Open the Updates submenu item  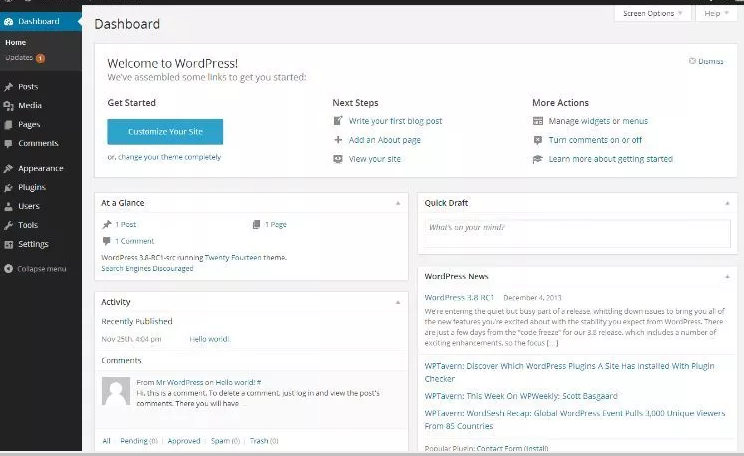19,58
